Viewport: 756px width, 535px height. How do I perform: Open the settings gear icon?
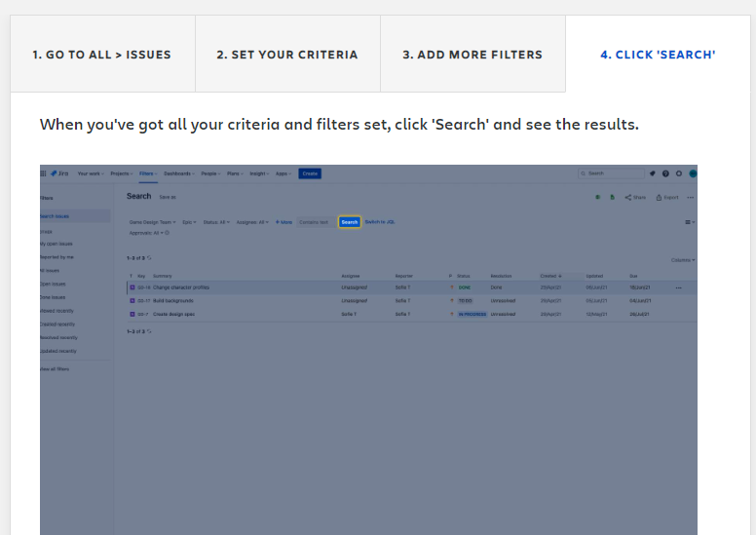coord(679,173)
